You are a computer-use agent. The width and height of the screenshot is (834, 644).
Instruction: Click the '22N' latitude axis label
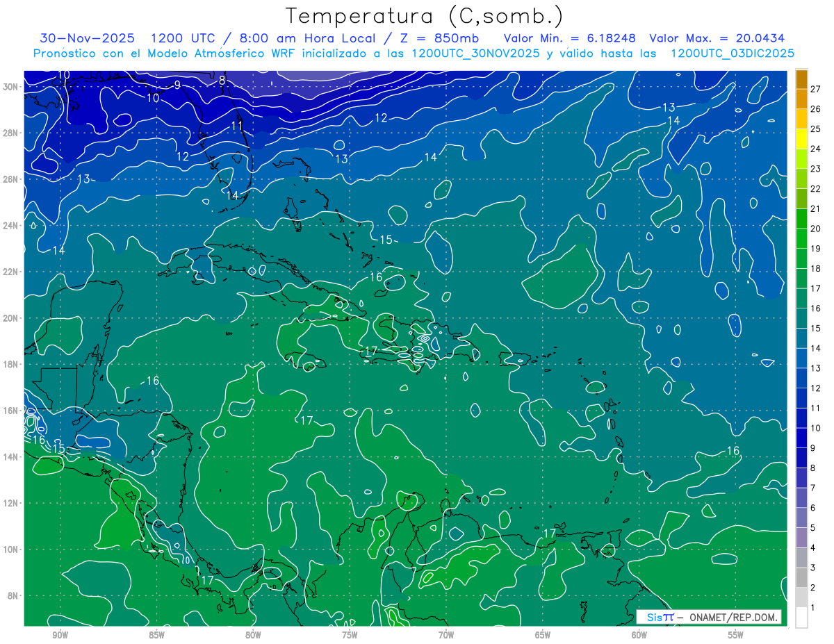(10, 272)
